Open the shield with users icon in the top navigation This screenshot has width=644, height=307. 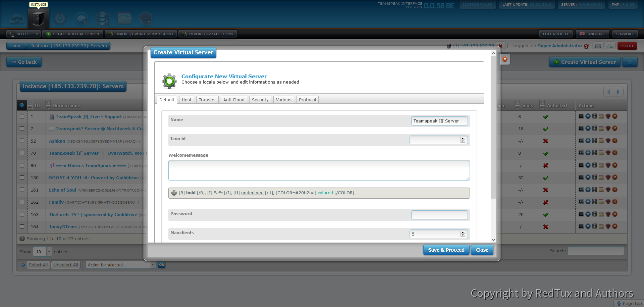(146, 19)
